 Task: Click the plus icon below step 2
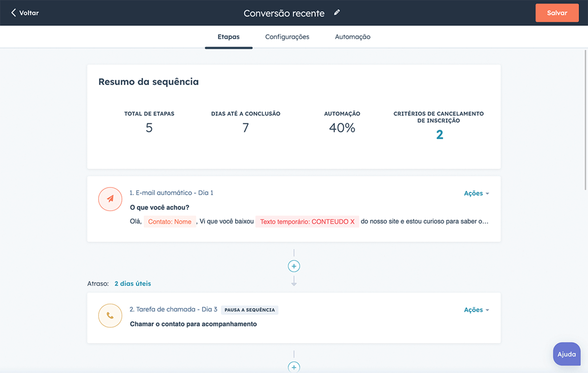293,367
